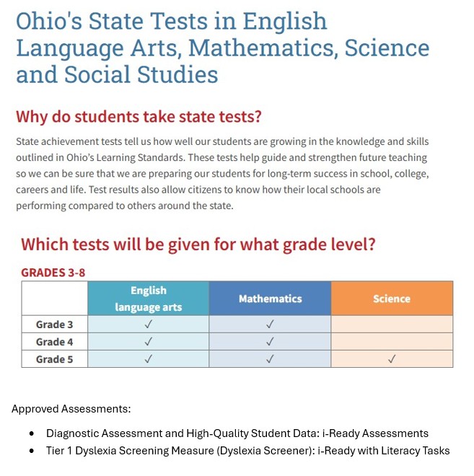
Task: Click the Grade 5 English language arts checkmark
Action: point(148,359)
